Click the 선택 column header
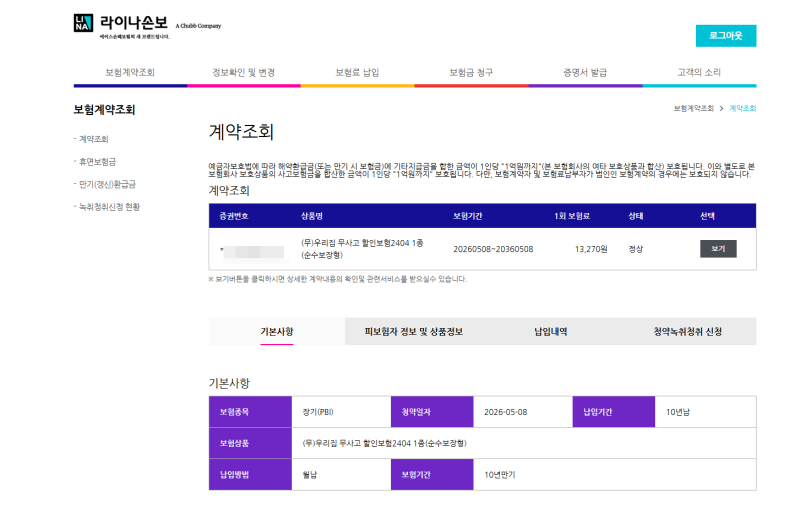This screenshot has width=800, height=513. 707,216
